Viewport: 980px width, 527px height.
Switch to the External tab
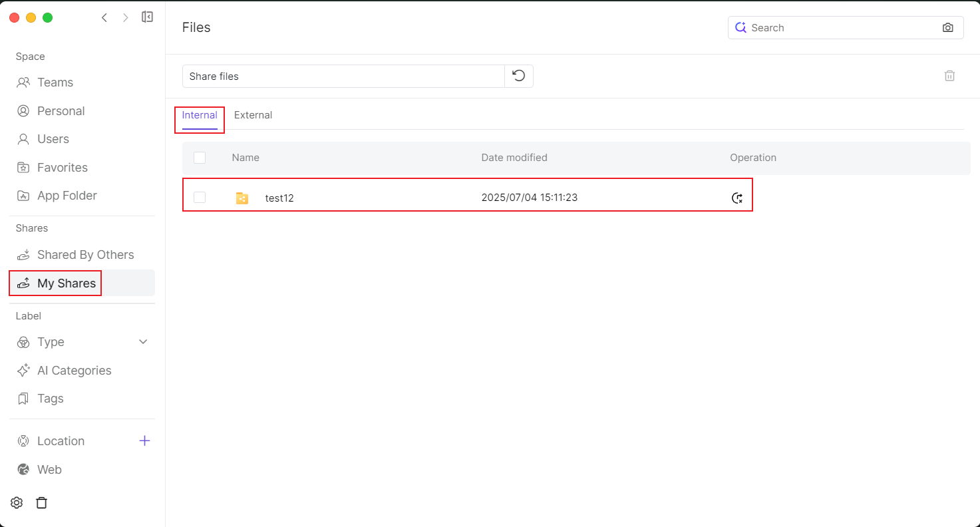pyautogui.click(x=253, y=115)
